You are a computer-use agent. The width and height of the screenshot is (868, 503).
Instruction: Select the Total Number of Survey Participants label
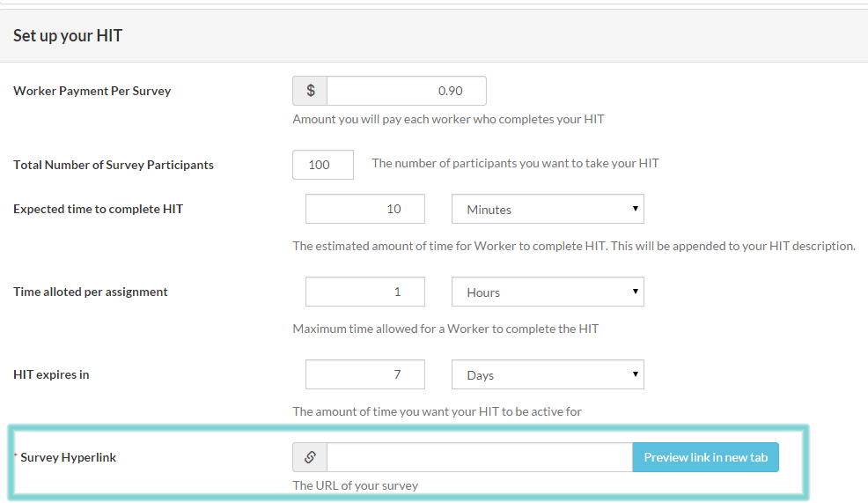[114, 165]
